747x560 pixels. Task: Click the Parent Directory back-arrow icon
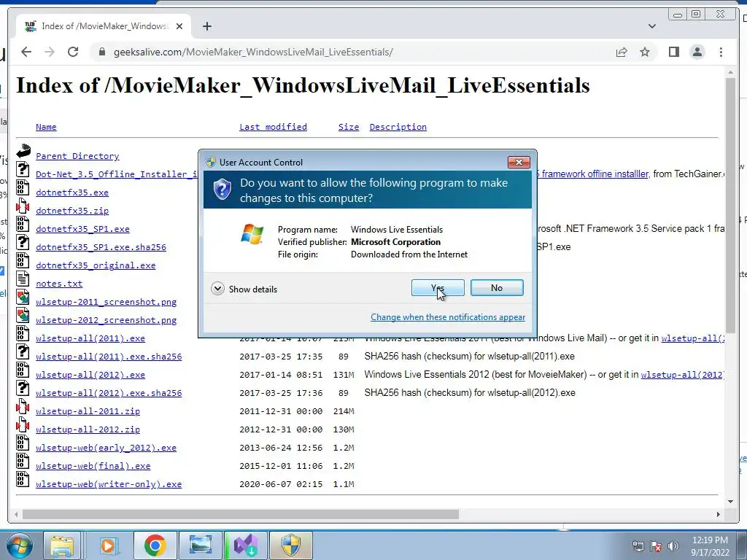point(23,151)
